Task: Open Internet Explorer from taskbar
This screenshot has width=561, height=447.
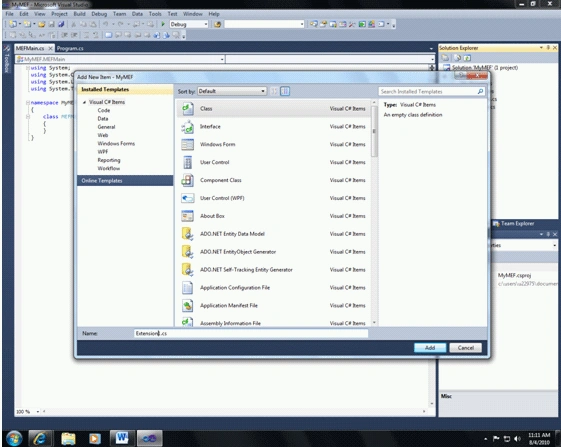Action: click(x=40, y=438)
